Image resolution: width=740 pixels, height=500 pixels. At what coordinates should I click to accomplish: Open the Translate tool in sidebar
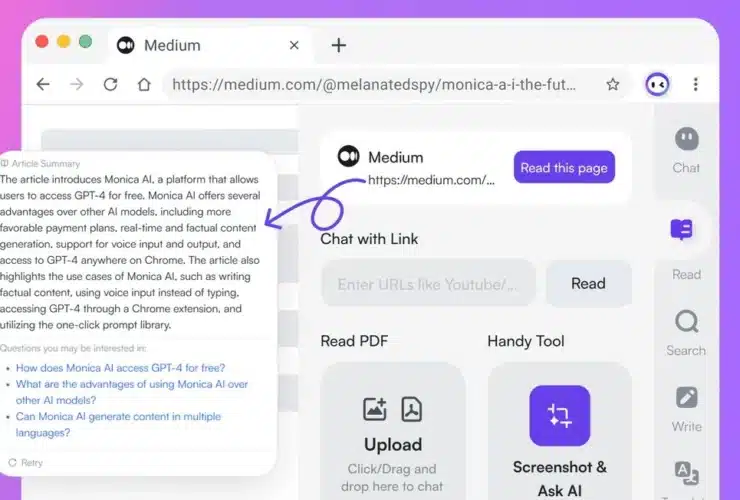[686, 474]
